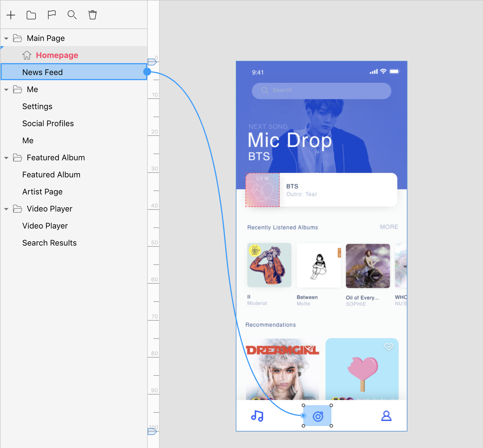The height and width of the screenshot is (448, 483).
Task: Click the 9:41 time in mockup
Action: coord(258,72)
